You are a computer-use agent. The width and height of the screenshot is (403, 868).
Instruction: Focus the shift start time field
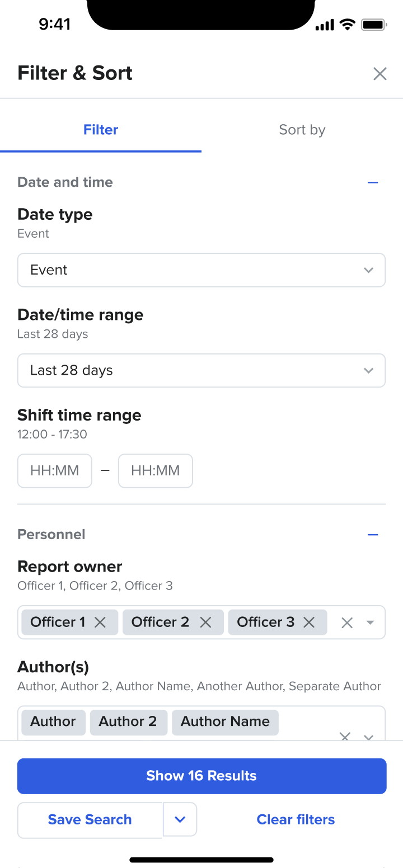coord(55,471)
